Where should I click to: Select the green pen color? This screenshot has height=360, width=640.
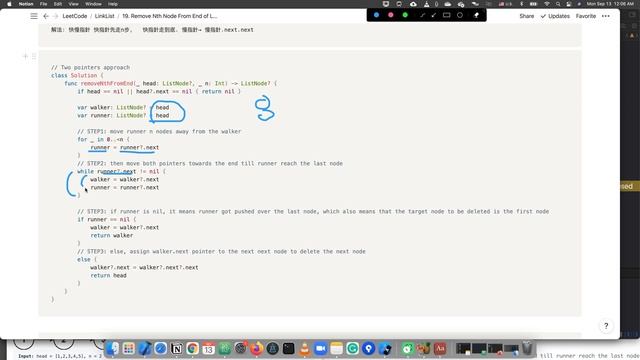[405, 15]
